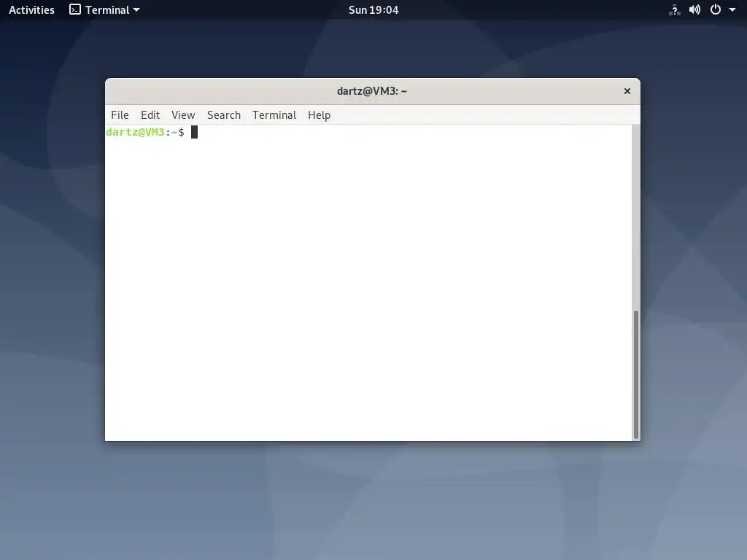Open the File menu in Terminal

point(120,114)
